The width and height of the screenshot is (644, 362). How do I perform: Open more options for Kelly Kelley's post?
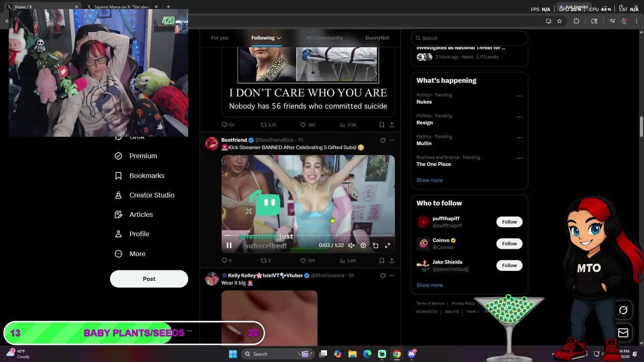click(x=392, y=276)
